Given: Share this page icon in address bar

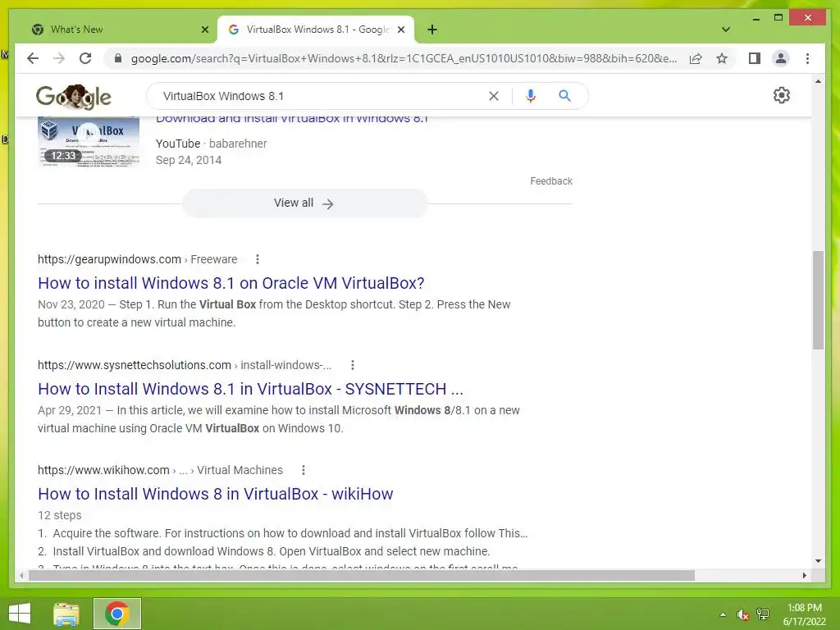Looking at the screenshot, I should coord(696,58).
